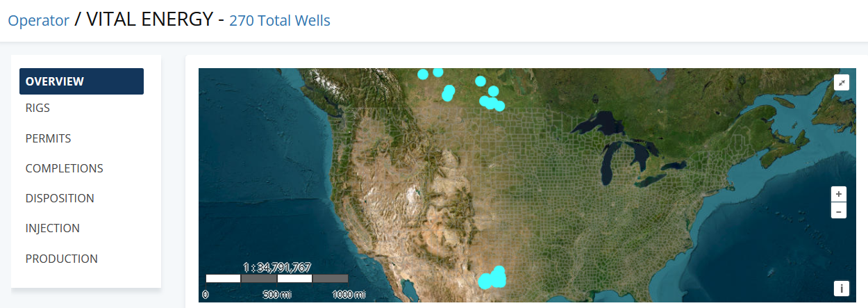Select the cyan well cluster in Texas
868x308 pixels.
pyautogui.click(x=493, y=278)
